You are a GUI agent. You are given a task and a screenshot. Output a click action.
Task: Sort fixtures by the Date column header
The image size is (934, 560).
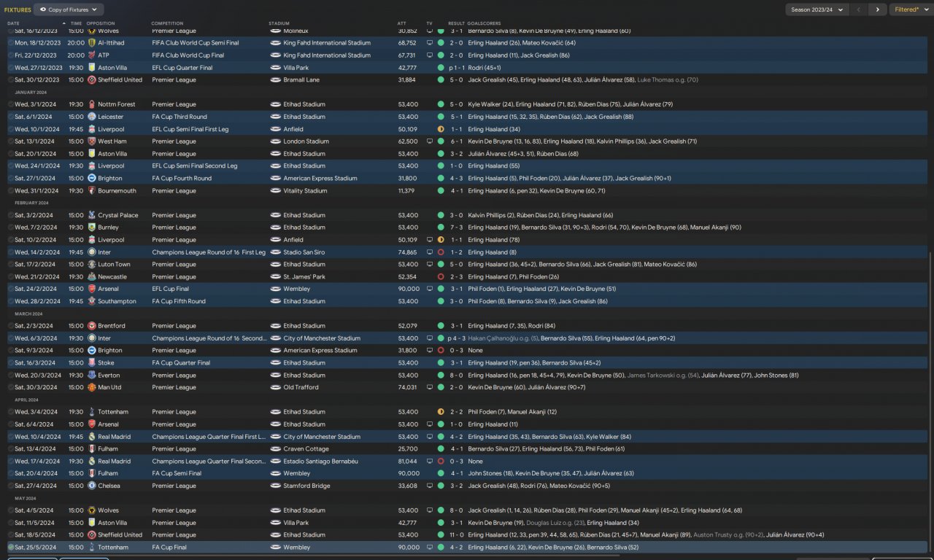click(13, 23)
